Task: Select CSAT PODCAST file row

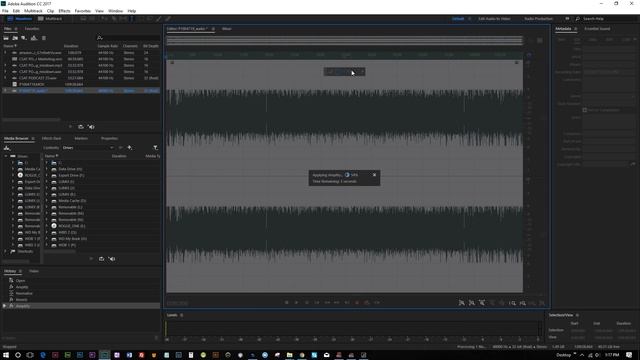Action: [82, 78]
